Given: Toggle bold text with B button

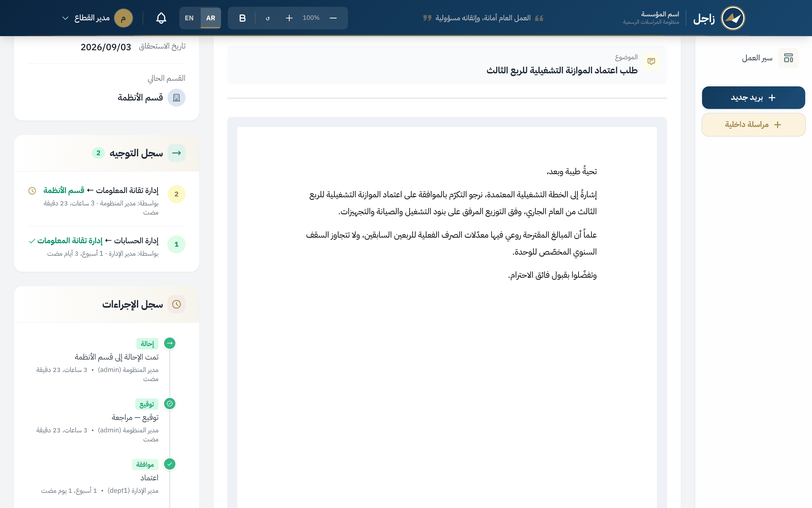Looking at the screenshot, I should click(x=242, y=18).
